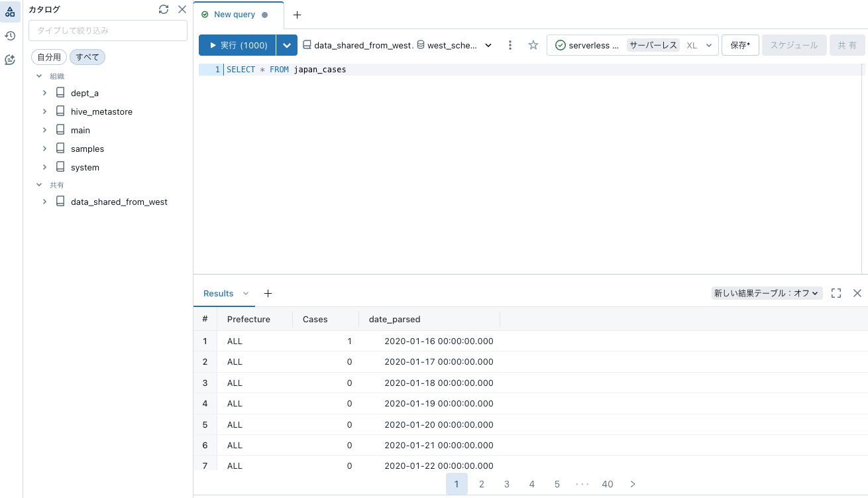Expand the samples catalog tree node
Screen dimensions: 868x498
pos(44,149)
